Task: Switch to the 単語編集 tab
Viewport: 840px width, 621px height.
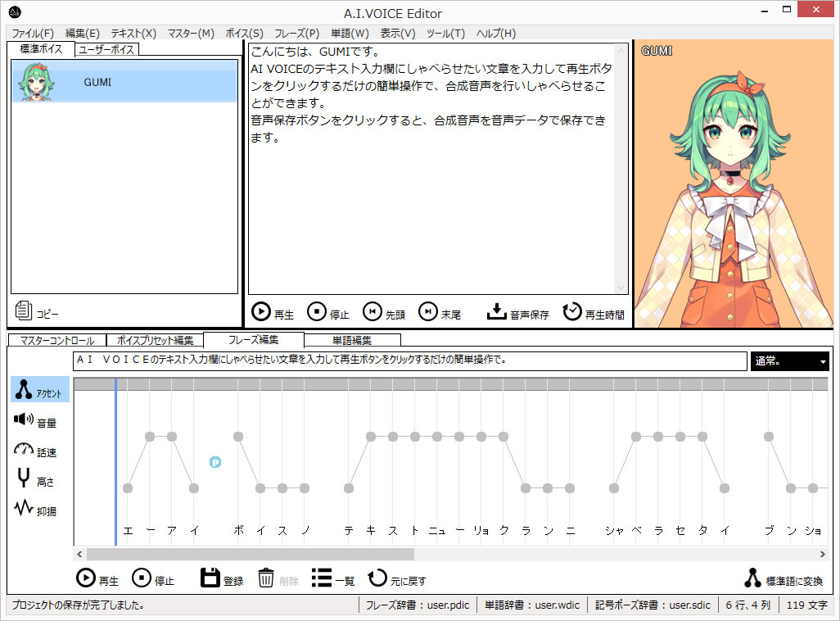Action: pos(352,340)
